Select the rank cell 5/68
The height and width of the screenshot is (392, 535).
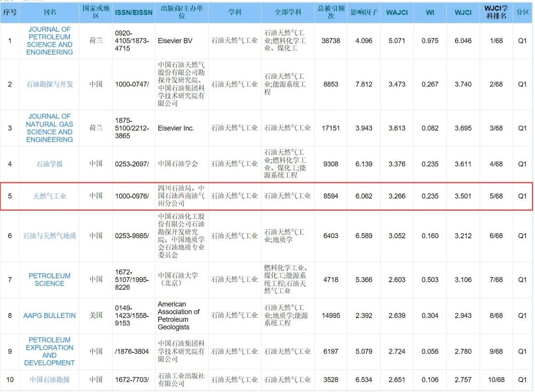click(x=496, y=196)
